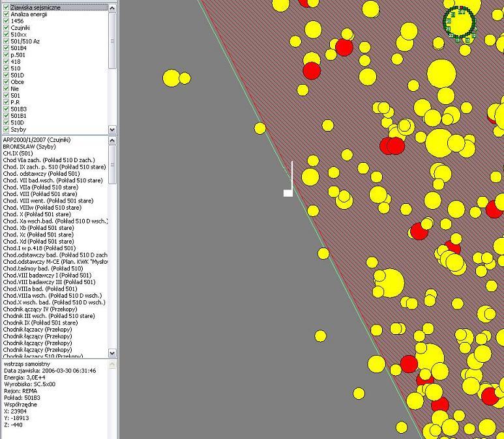
Task: Select Chod. VIII went. entry
Action: point(48,201)
